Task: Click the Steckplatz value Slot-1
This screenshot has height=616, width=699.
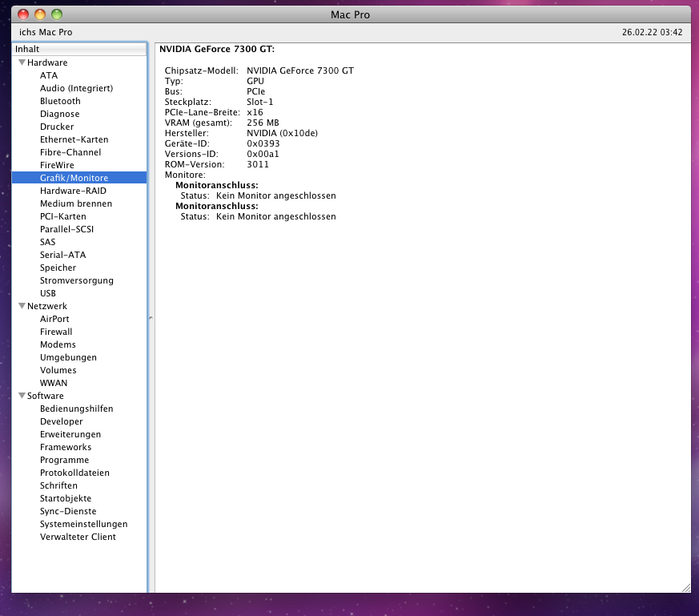Action: pyautogui.click(x=260, y=103)
